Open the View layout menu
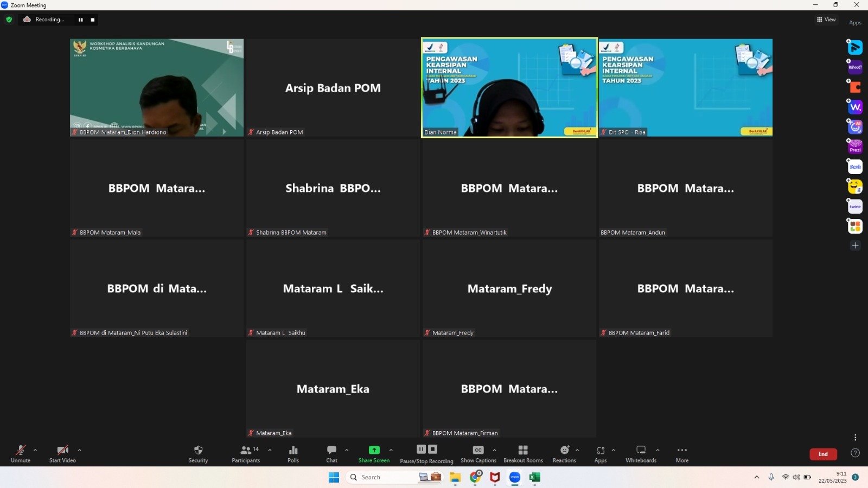 (x=826, y=20)
